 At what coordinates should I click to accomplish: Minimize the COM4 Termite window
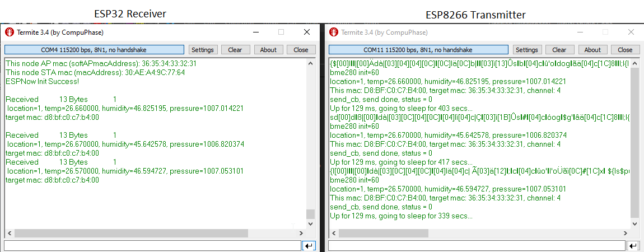[256, 32]
